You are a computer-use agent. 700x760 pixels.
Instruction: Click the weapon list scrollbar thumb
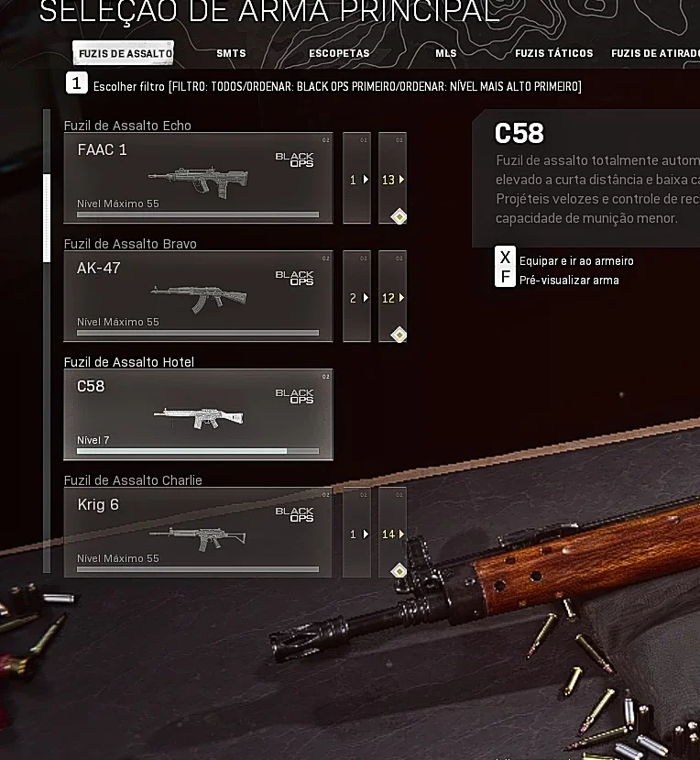pyautogui.click(x=47, y=218)
